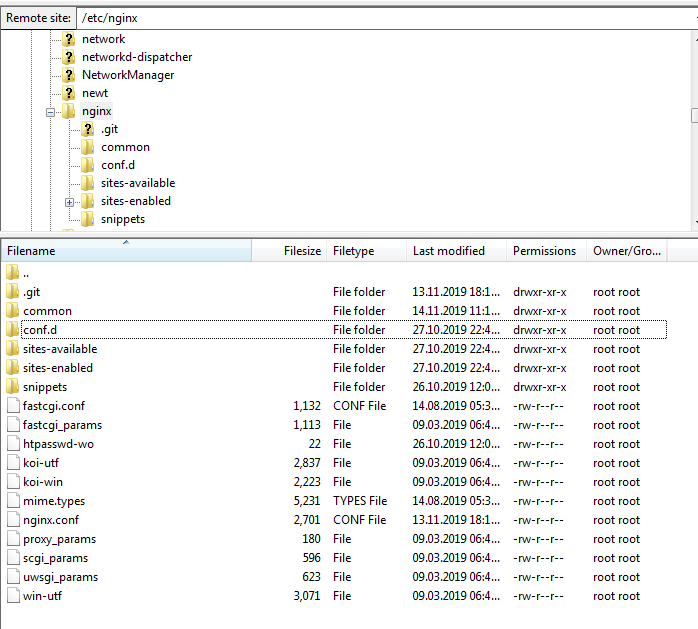
Task: Click the parent directory (..) folder icon
Action: [13, 273]
